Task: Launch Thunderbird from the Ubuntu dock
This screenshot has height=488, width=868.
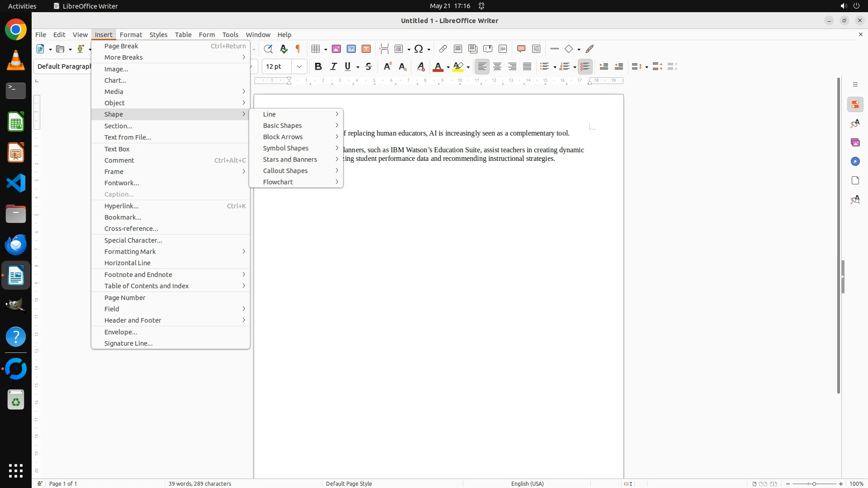Action: click(x=16, y=244)
